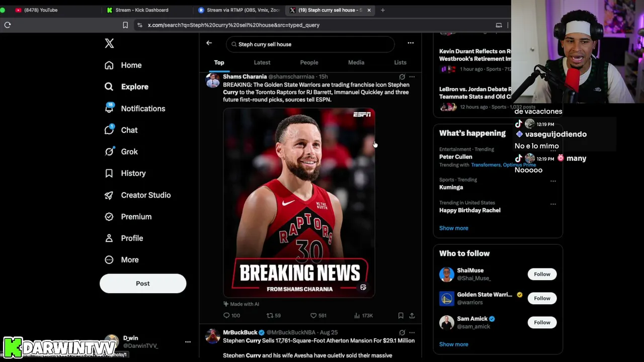The image size is (644, 362).
Task: Open account menu dots beside D_win
Action: (188, 342)
